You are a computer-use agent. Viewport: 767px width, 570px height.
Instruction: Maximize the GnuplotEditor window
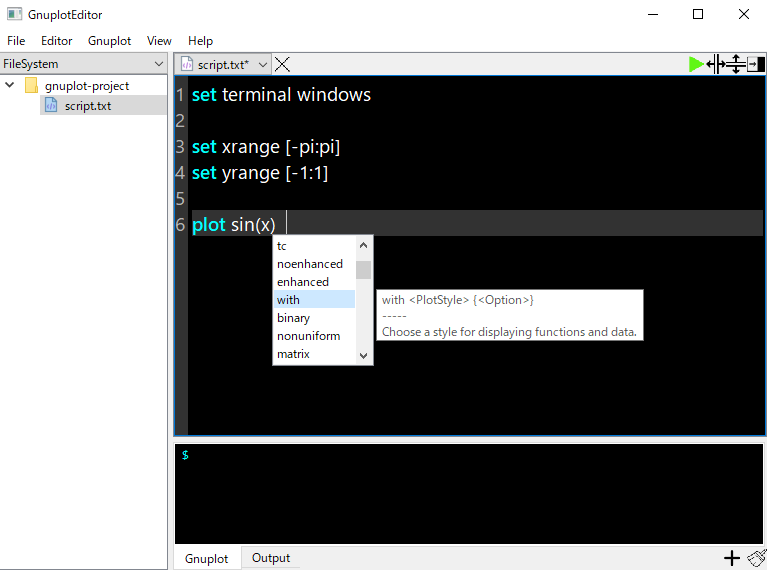(x=698, y=14)
